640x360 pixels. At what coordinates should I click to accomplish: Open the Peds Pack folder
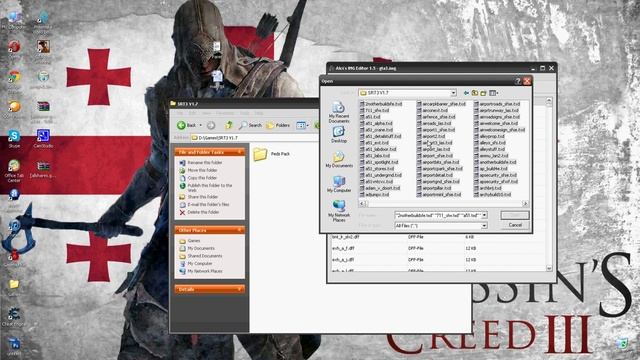[x=271, y=154]
